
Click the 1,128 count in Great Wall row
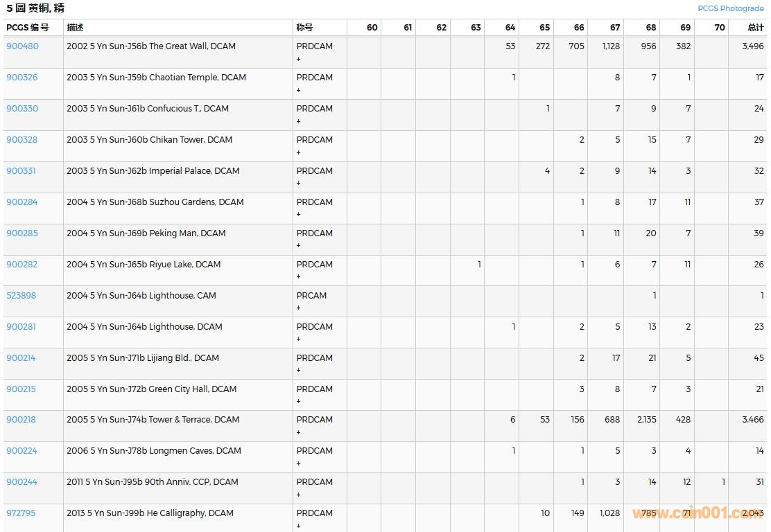[x=611, y=46]
